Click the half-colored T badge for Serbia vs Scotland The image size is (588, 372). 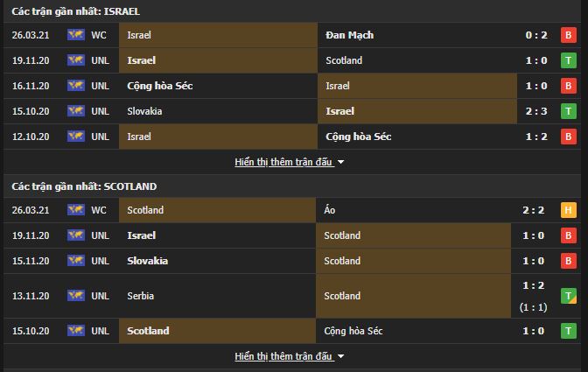569,296
